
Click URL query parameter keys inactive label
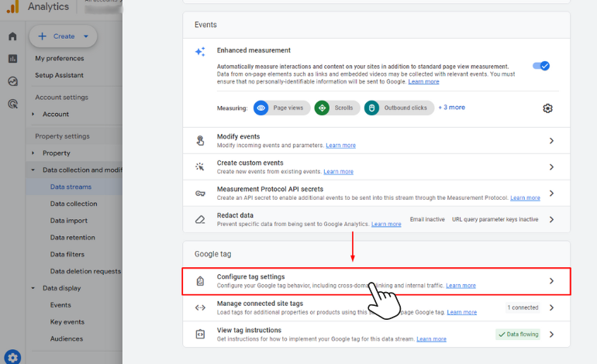pyautogui.click(x=495, y=219)
